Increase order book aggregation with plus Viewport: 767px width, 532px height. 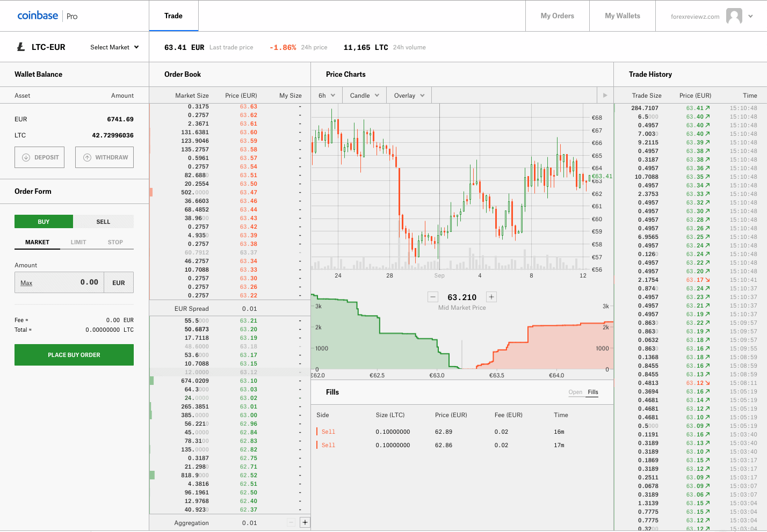coord(305,522)
